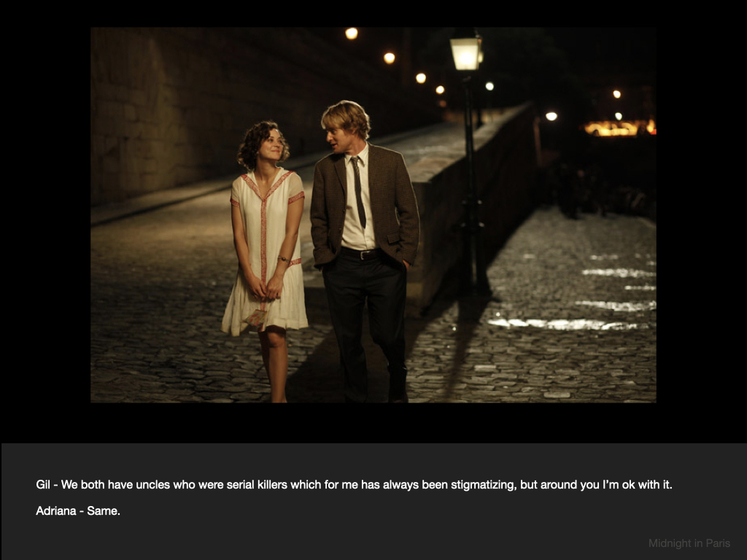Click the name "Adriana" in the caption
Viewport: 747px width, 560px height.
click(x=56, y=511)
